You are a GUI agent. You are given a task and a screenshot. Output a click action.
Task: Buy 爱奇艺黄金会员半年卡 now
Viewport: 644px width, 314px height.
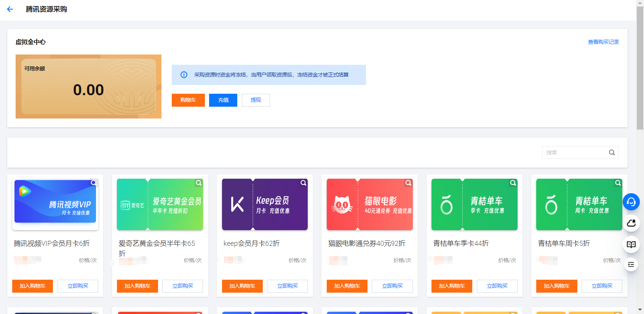[x=182, y=286]
